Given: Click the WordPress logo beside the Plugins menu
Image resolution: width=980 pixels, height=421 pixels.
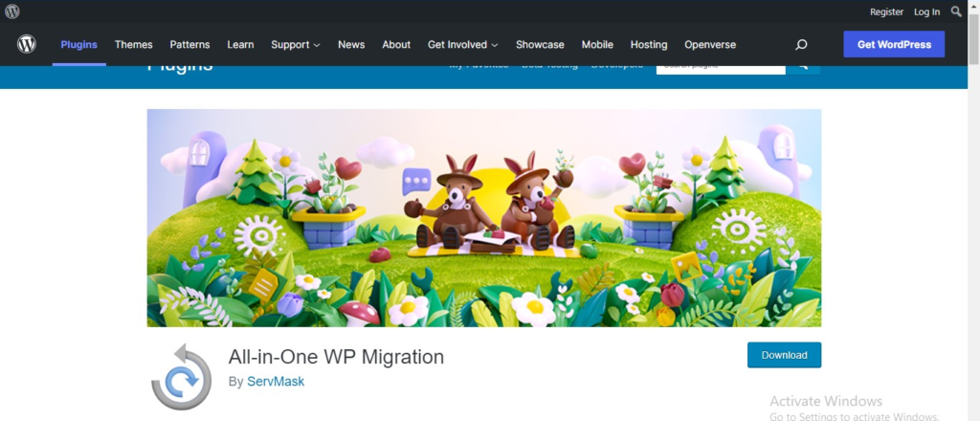Looking at the screenshot, I should [x=27, y=44].
